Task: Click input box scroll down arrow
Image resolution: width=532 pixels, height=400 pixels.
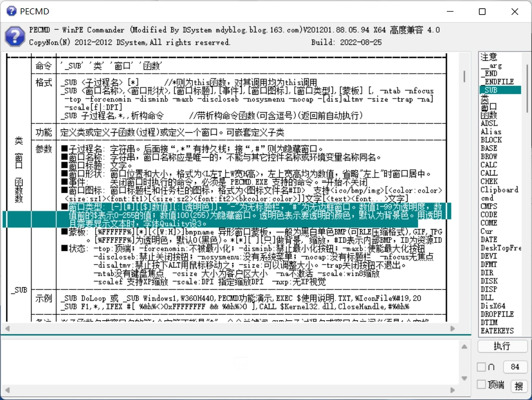Action: point(465,378)
